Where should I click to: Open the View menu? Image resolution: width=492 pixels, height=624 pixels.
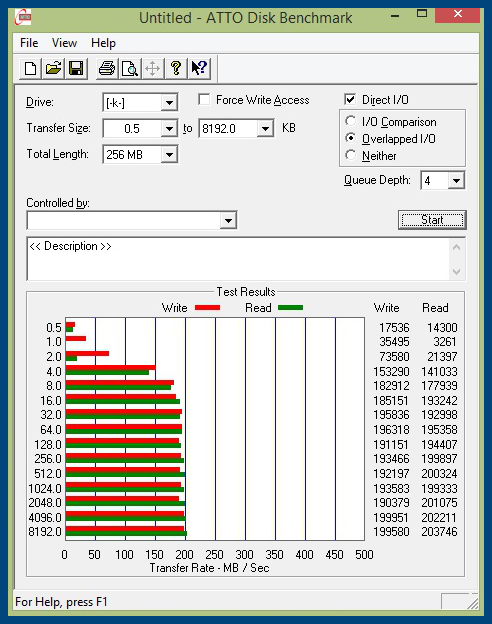(x=64, y=43)
